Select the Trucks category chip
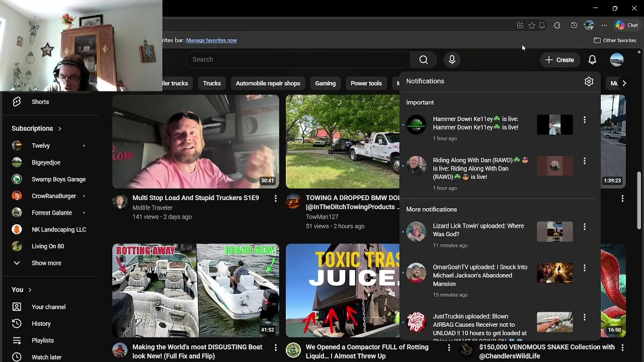Viewport: 644px width, 362px height. pos(212,83)
